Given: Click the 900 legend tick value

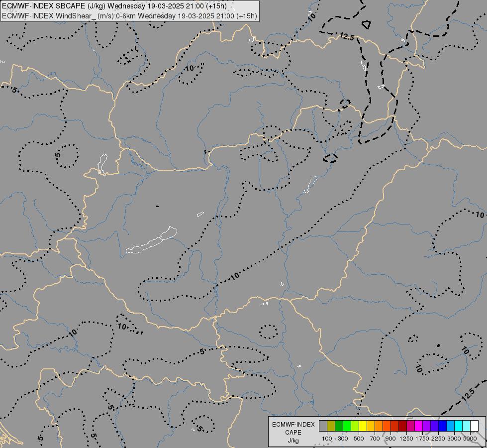Looking at the screenshot, I should click(390, 439).
